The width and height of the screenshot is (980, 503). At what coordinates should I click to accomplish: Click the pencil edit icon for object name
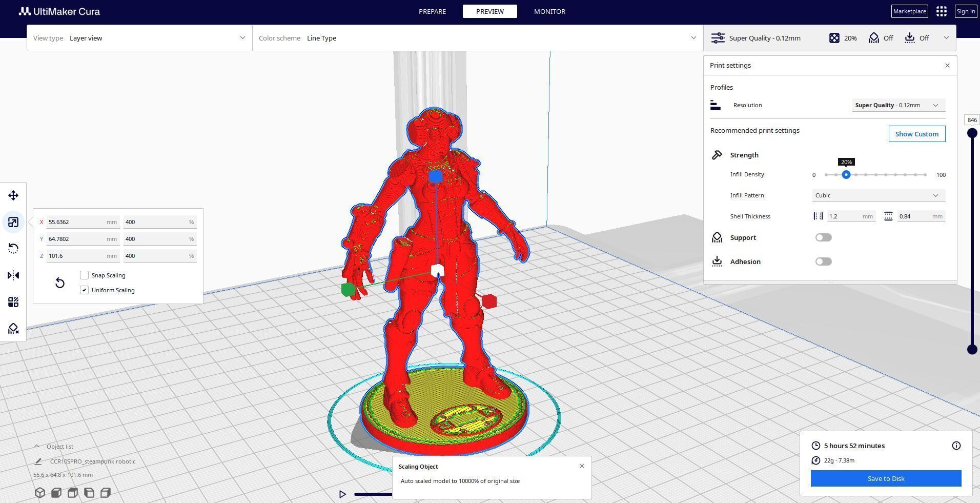coord(38,461)
